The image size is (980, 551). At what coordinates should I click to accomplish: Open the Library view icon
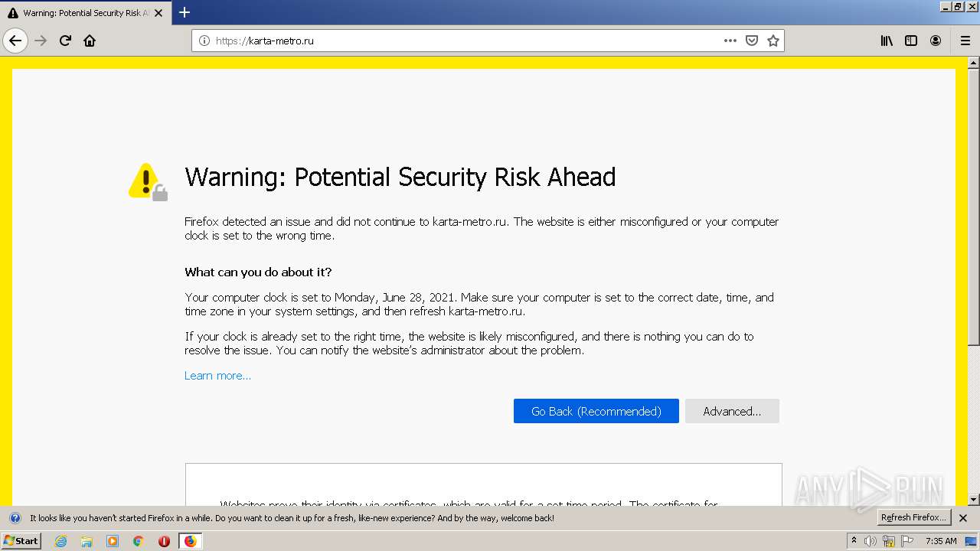pyautogui.click(x=887, y=41)
